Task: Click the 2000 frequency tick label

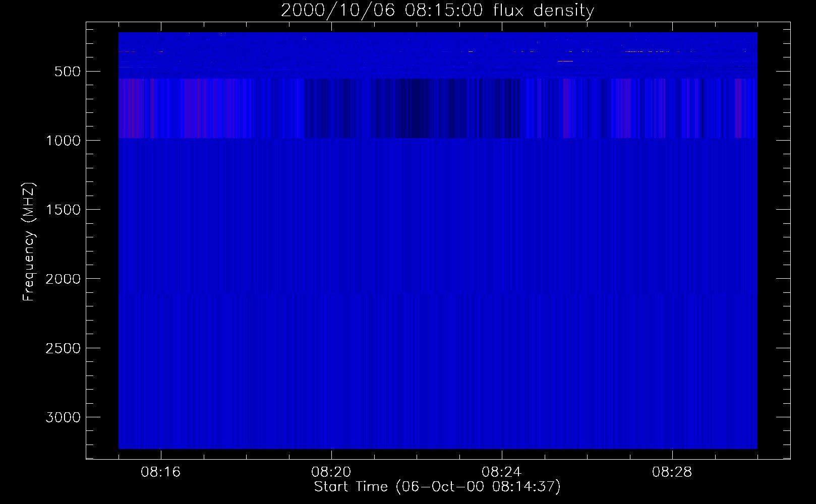Action: (x=63, y=279)
